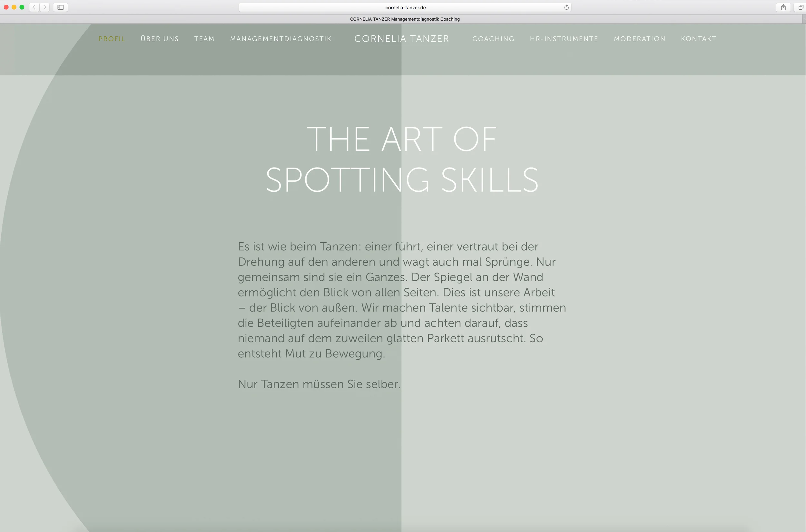Select the MODERATION nav link
This screenshot has height=532, width=806.
[x=639, y=39]
